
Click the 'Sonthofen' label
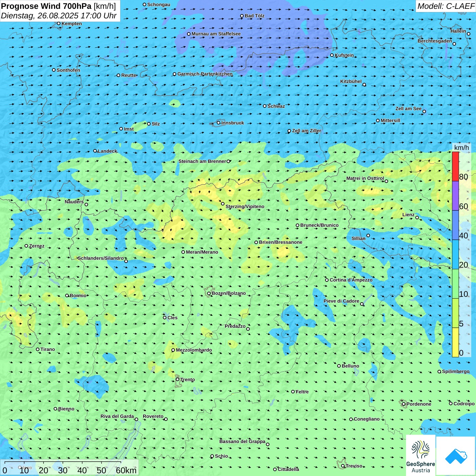click(x=68, y=70)
